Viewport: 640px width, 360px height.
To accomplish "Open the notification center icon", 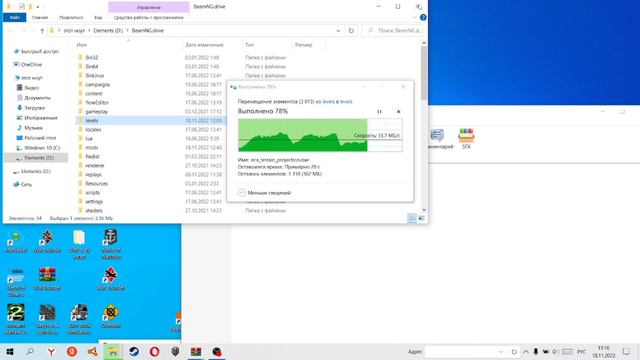I will point(627,351).
